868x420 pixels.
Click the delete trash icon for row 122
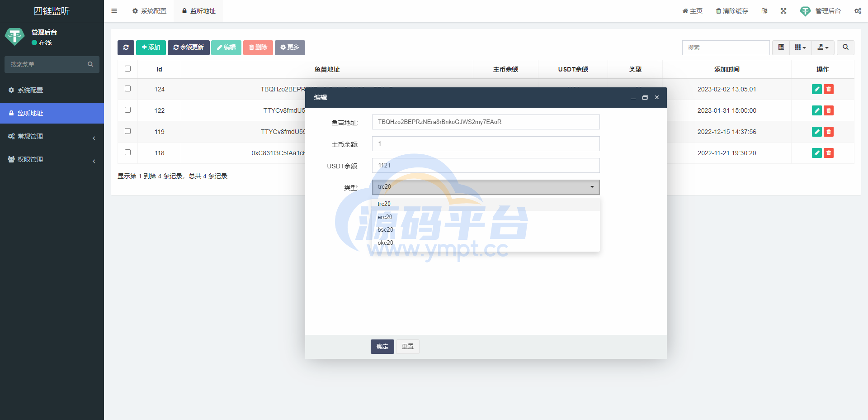pos(829,110)
